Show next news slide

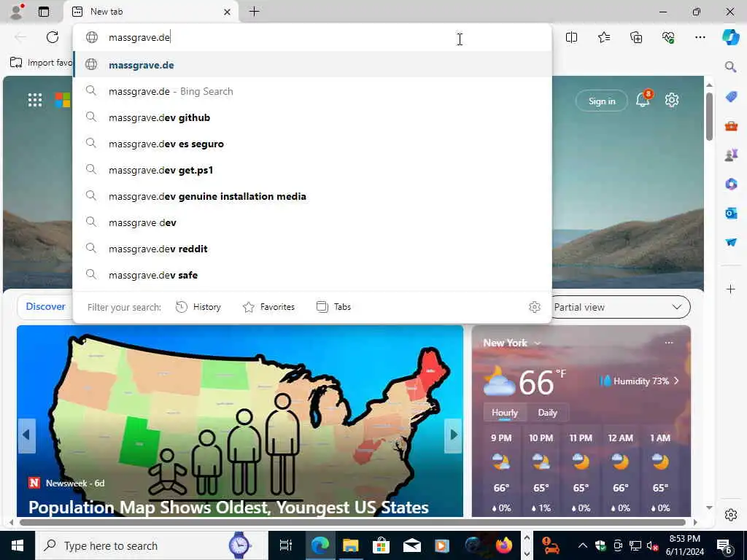(x=453, y=435)
